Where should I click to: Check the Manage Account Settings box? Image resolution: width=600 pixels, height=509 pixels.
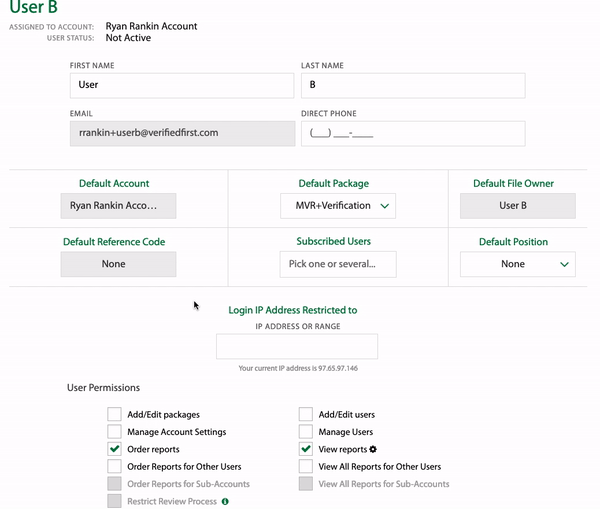(114, 431)
